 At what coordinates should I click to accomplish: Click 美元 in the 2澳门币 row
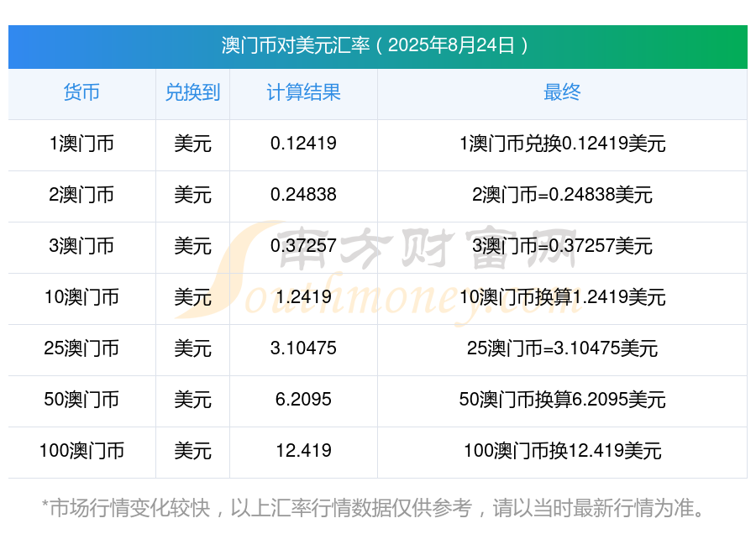[x=192, y=195]
